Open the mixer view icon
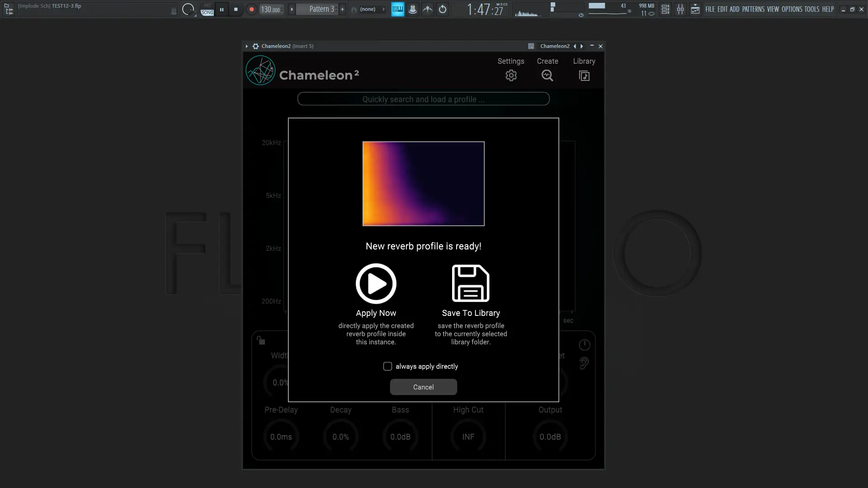Viewport: 868px width, 488px height. [x=680, y=9]
